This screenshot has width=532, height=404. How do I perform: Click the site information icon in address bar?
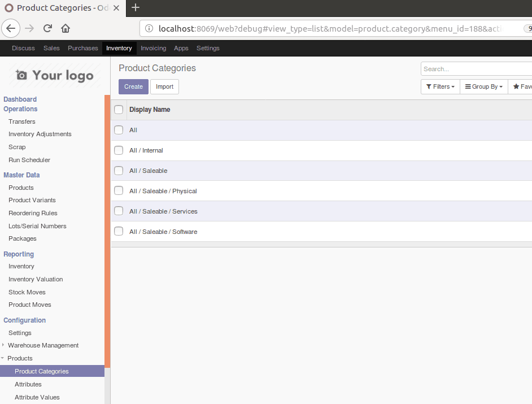click(x=149, y=28)
